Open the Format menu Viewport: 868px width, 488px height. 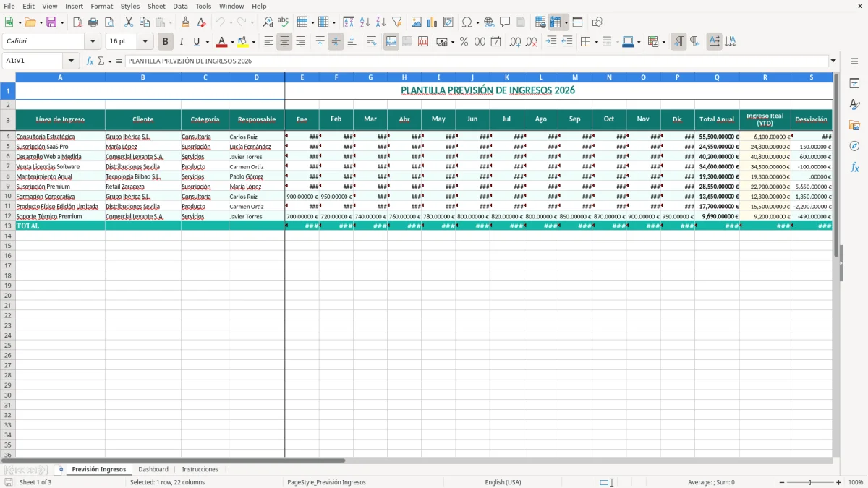[x=101, y=6]
